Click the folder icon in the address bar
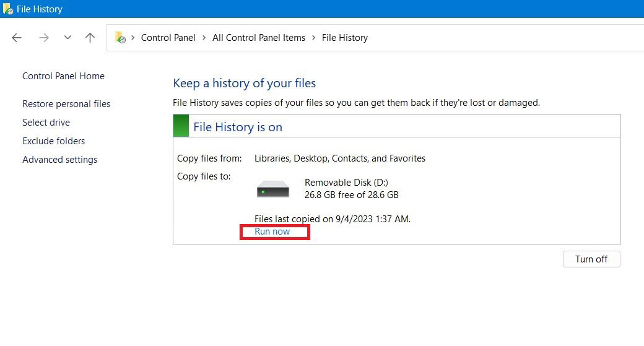644x346 pixels. [x=120, y=38]
